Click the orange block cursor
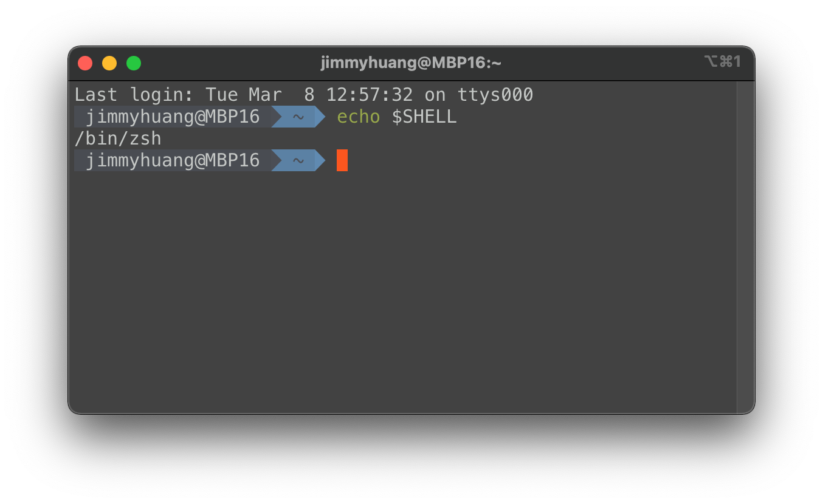The image size is (823, 504). coord(342,160)
